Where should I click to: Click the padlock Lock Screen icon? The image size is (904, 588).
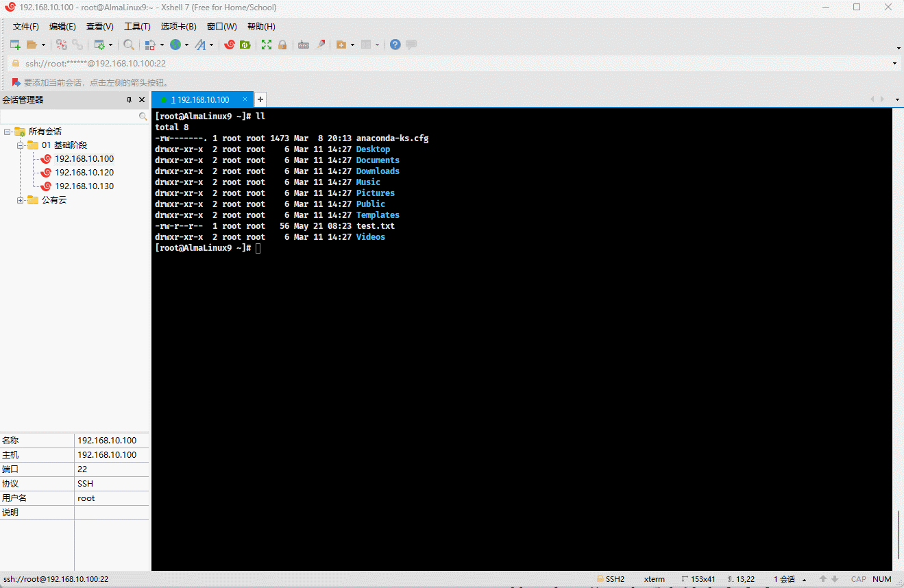282,45
